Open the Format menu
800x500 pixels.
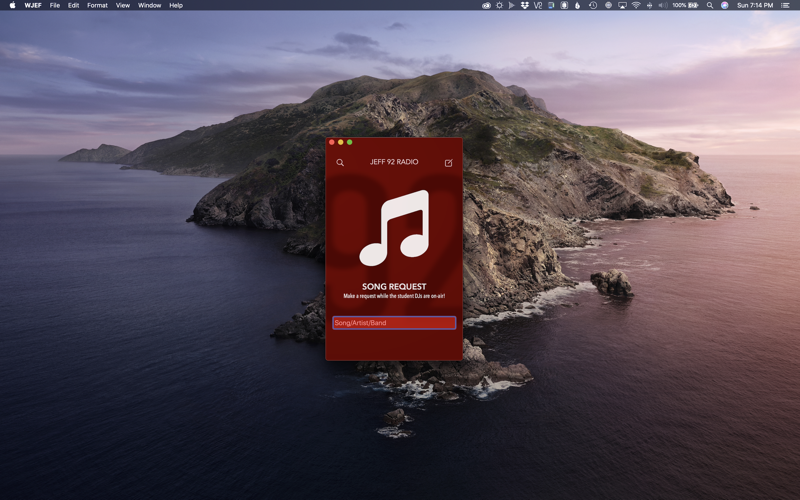97,5
